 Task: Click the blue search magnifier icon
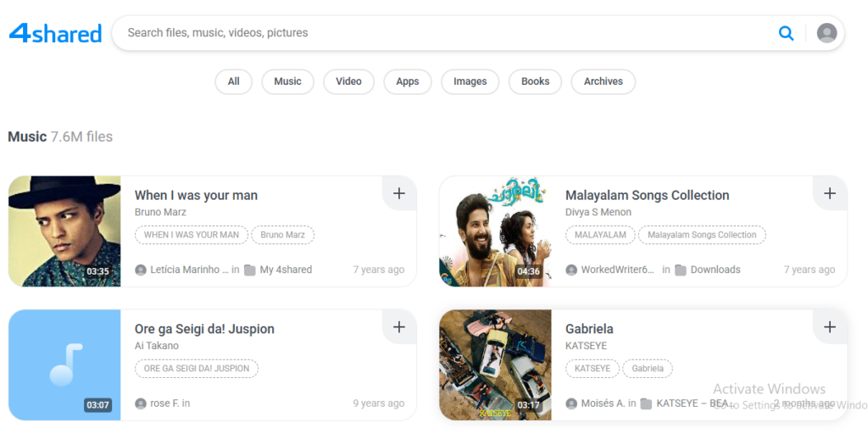(786, 33)
